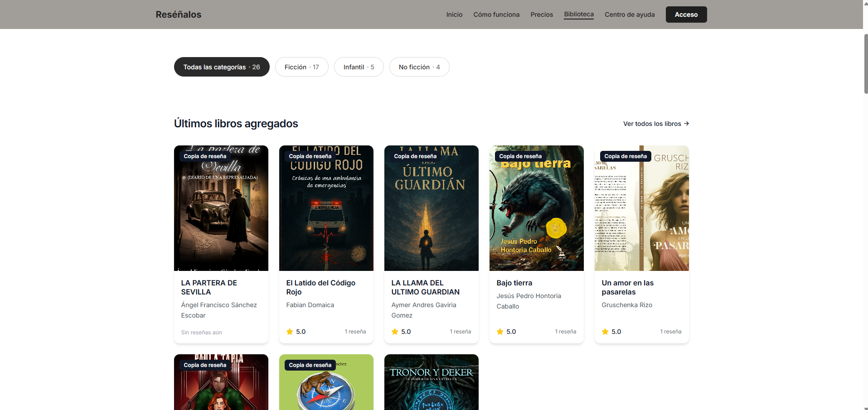Filter by Ficción category
The height and width of the screenshot is (410, 868).
point(302,67)
